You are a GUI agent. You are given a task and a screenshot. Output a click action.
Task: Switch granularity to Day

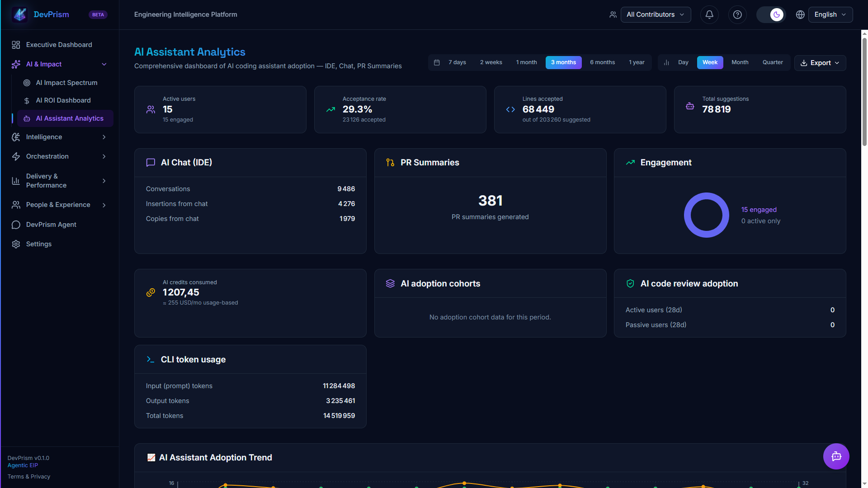[x=683, y=62]
